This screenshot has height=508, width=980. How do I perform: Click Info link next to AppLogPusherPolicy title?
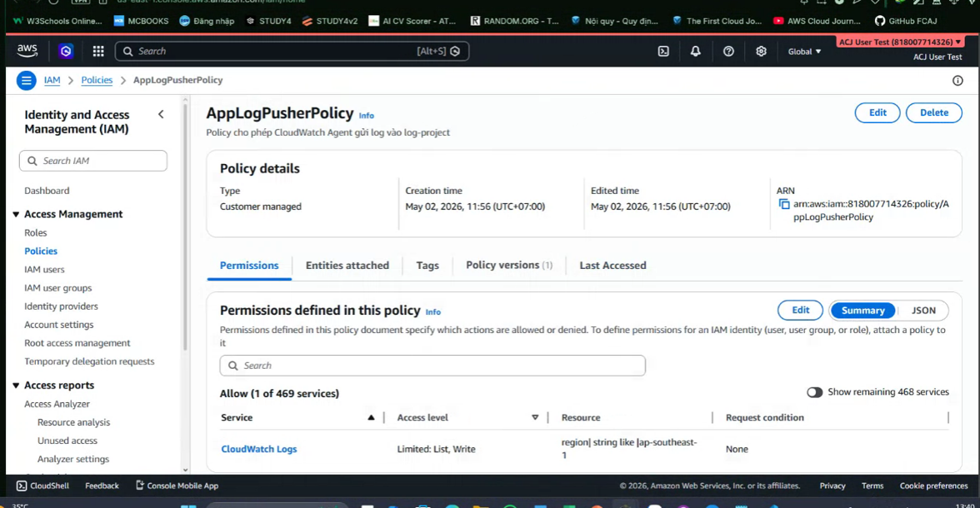coord(367,116)
